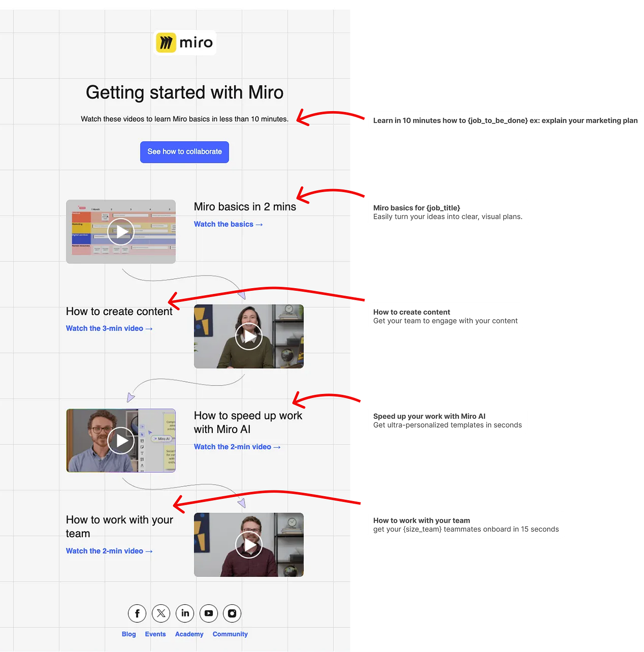Play the How to work with your team video
The image size is (644, 652).
(249, 545)
